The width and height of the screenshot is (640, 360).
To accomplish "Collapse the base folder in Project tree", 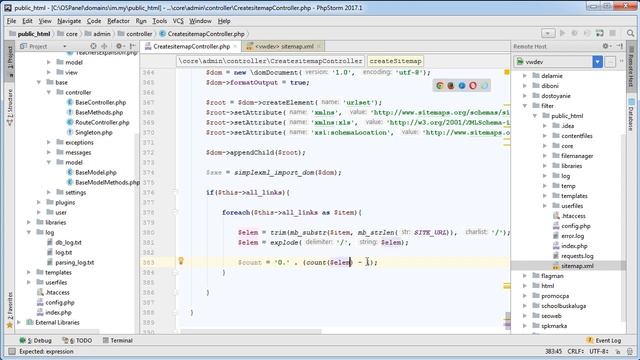I will click(x=39, y=82).
